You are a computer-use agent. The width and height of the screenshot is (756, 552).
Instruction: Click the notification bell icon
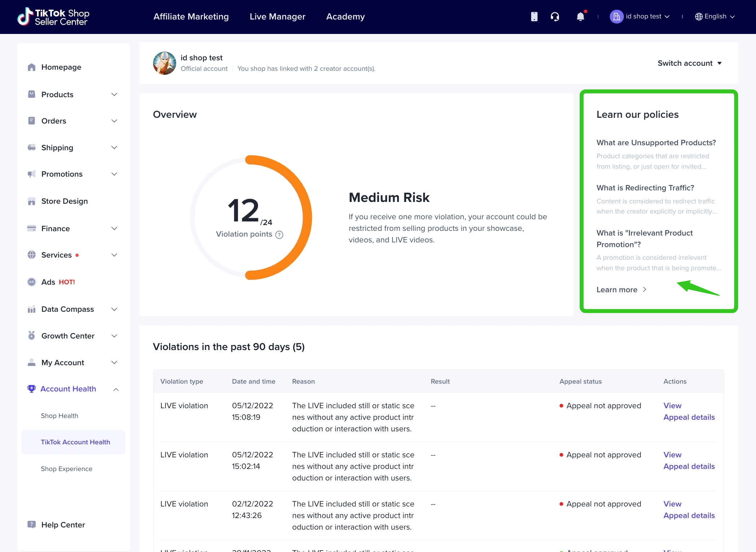[580, 17]
